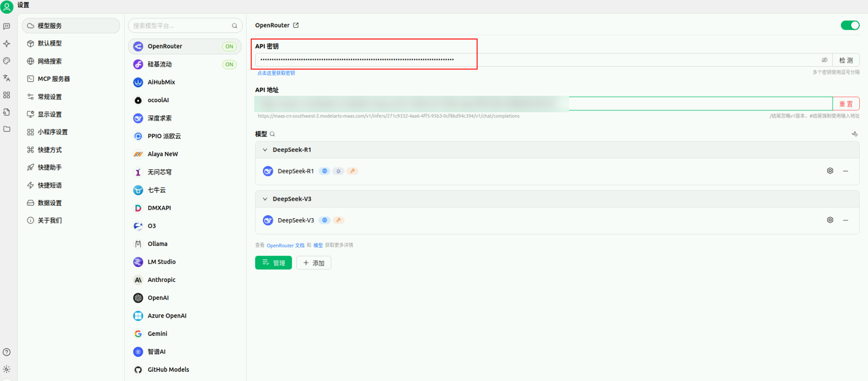
Task: Open 常规设置 settings section
Action: pyautogui.click(x=71, y=97)
